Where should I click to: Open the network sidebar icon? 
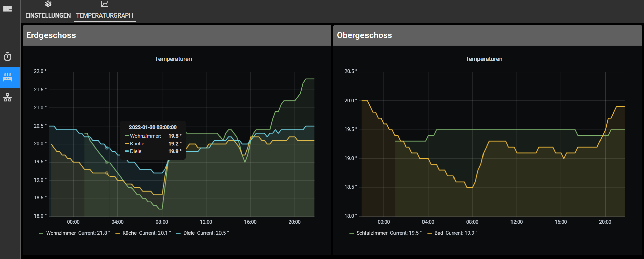[8, 98]
